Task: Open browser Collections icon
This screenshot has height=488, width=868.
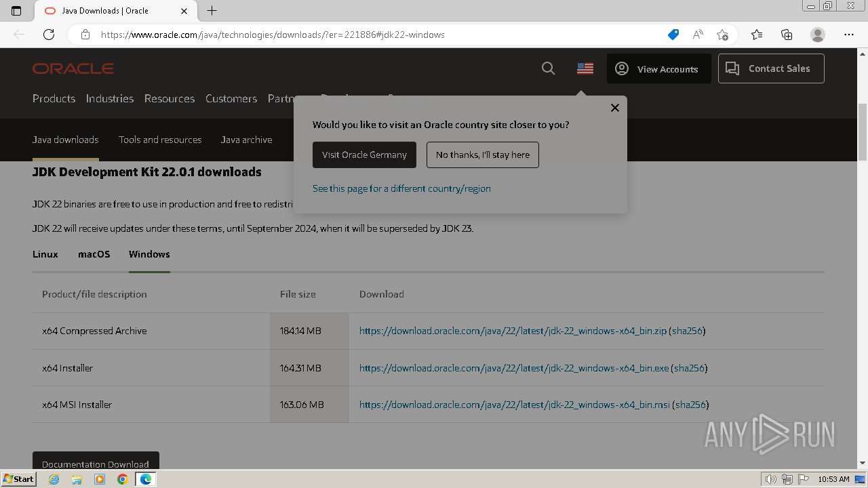Action: 787,35
